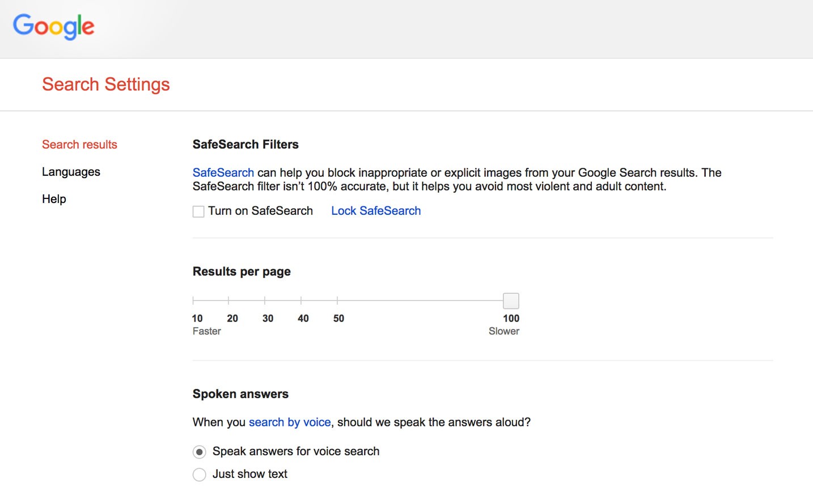Click the Google logo
813x504 pixels.
(54, 27)
